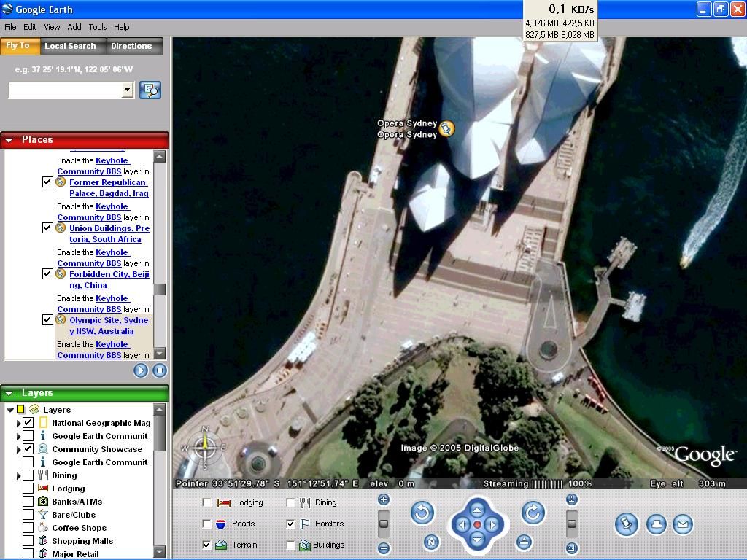
Task: Open the Fly To address dropdown
Action: pyautogui.click(x=127, y=90)
